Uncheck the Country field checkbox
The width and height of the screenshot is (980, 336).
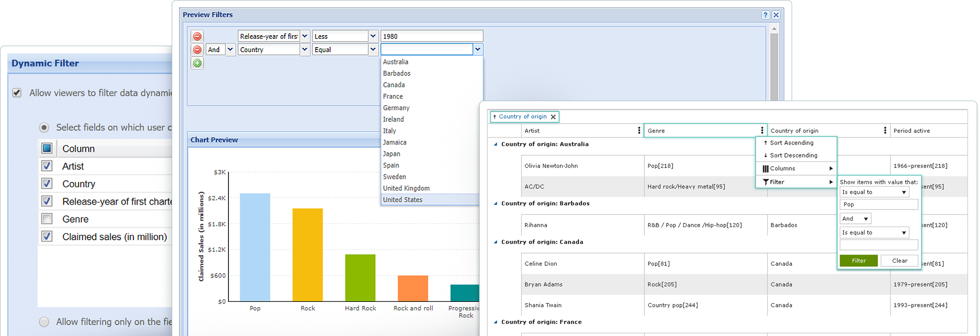click(47, 184)
